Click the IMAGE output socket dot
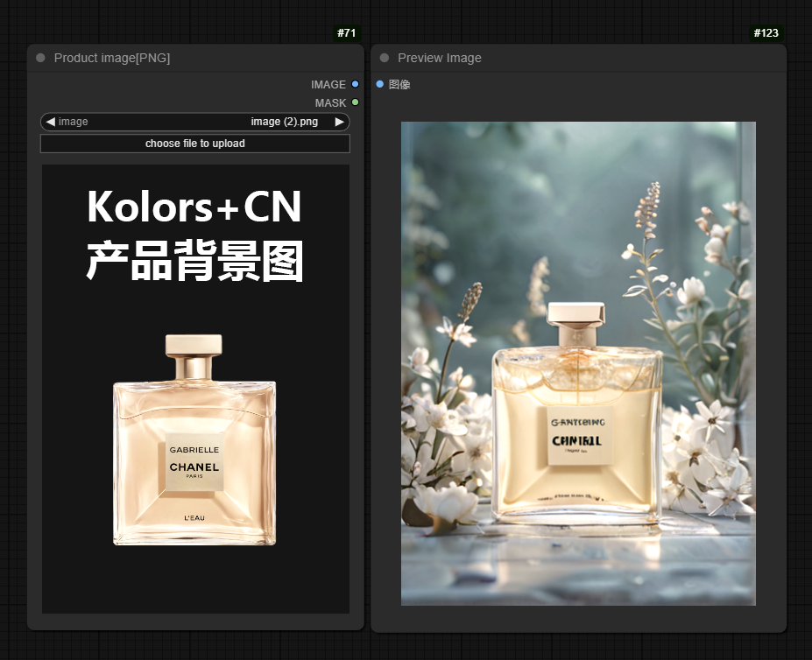The image size is (812, 660). click(x=356, y=84)
